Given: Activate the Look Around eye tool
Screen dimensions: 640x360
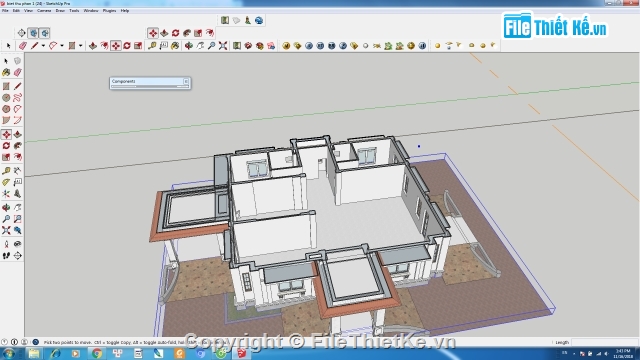Looking at the screenshot, I should [x=17, y=244].
